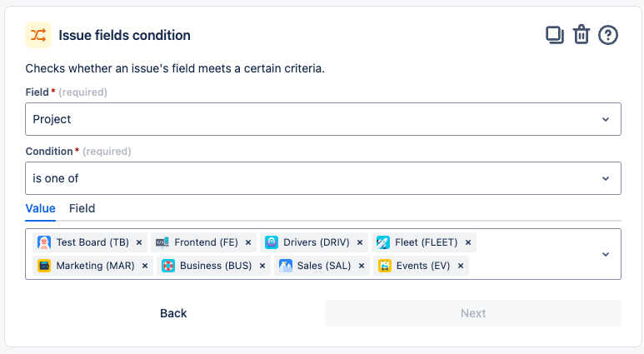Click the Drivers project avatar icon

click(272, 242)
